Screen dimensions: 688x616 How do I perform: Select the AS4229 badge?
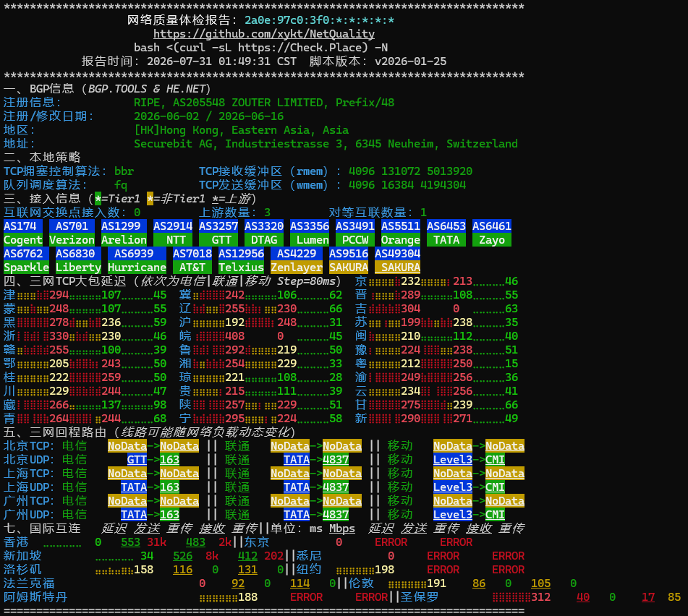pos(296,254)
